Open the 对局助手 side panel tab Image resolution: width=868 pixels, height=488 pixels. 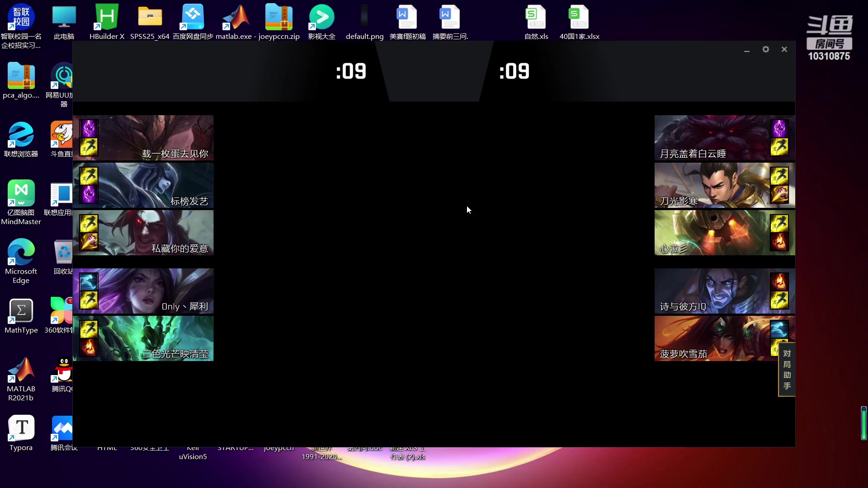[x=787, y=370]
